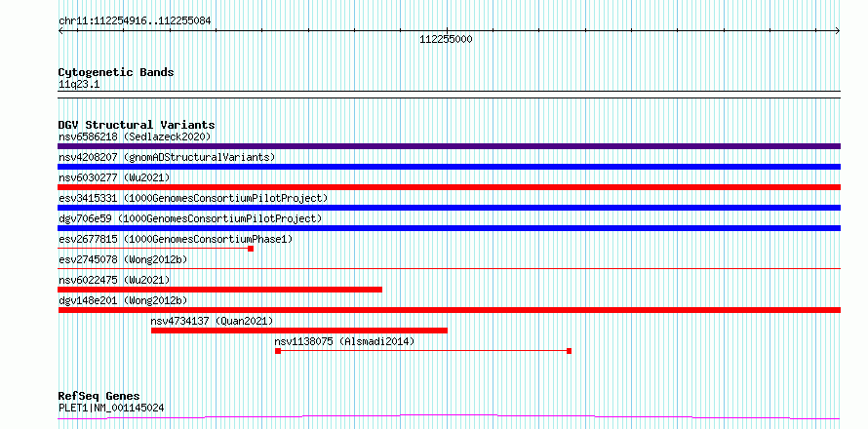Click the esv2745078 (Wong2012b) label
The height and width of the screenshot is (429, 868).
[x=123, y=259]
